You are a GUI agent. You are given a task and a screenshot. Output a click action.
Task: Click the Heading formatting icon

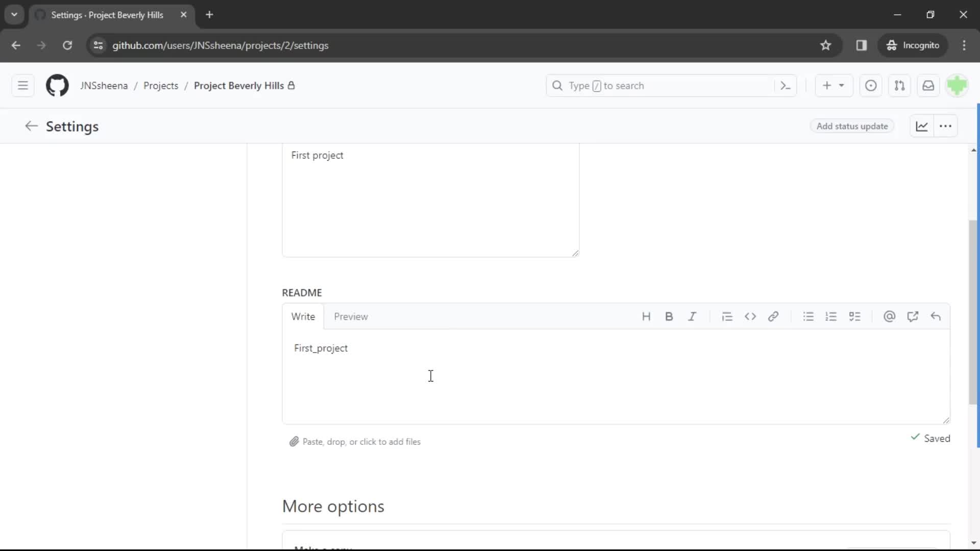pyautogui.click(x=646, y=316)
